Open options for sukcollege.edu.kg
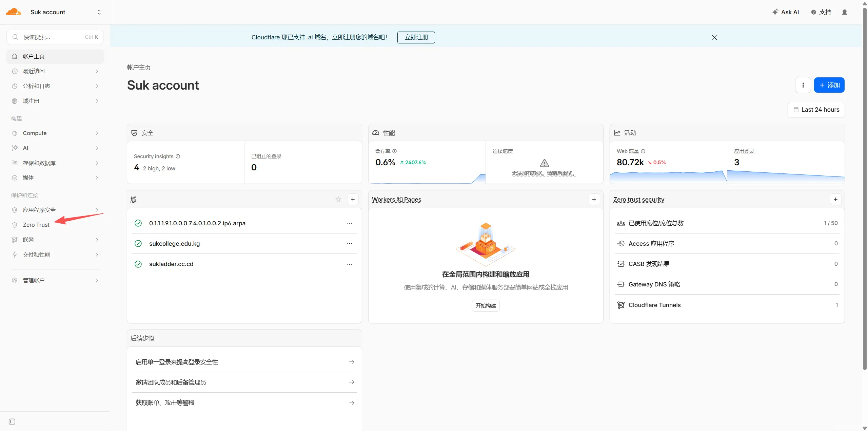Image resolution: width=868 pixels, height=431 pixels. (x=350, y=243)
